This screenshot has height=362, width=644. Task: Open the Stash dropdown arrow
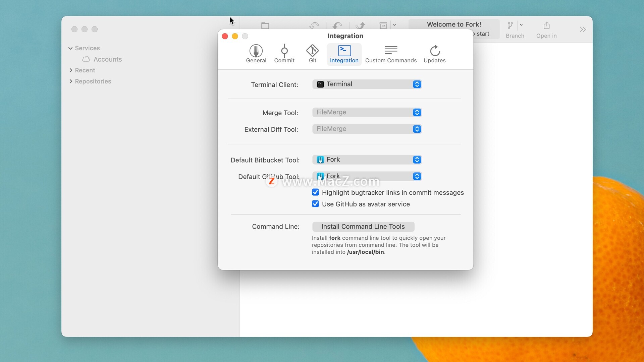pos(394,25)
